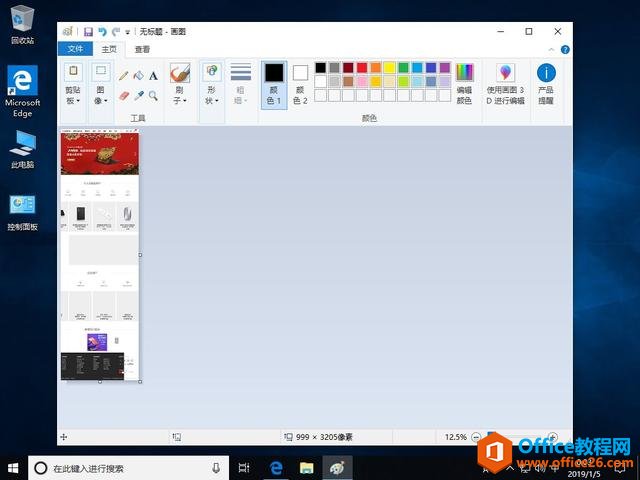
Task: Select the Text tool
Action: coord(153,75)
